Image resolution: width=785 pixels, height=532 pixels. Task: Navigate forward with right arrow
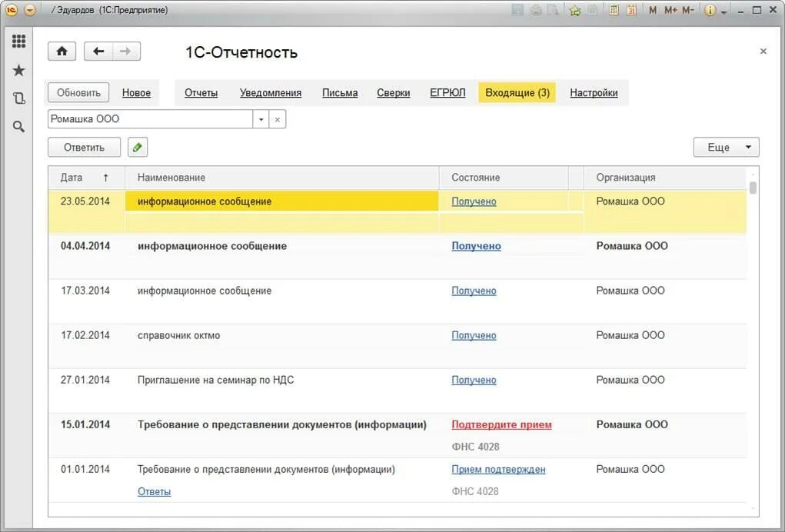[126, 51]
